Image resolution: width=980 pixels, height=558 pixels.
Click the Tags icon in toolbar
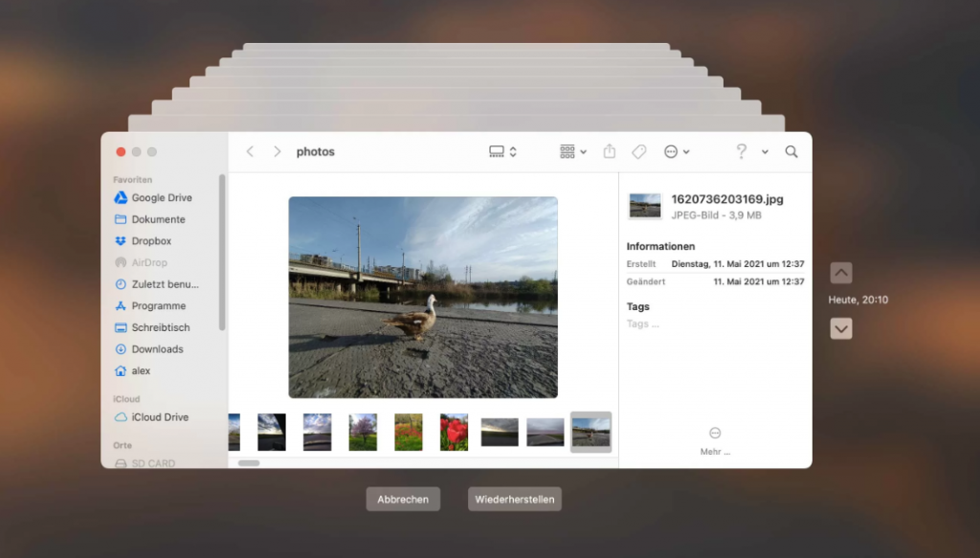(x=639, y=151)
